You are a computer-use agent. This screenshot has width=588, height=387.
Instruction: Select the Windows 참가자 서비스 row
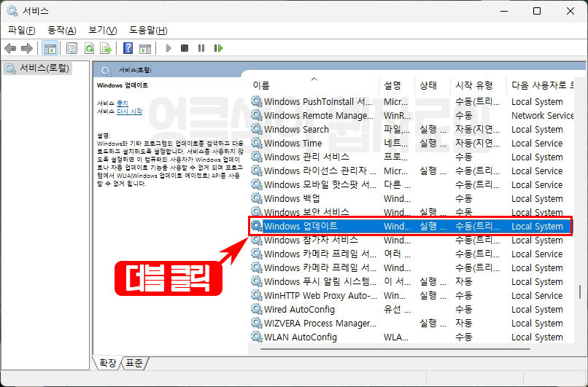pos(411,240)
